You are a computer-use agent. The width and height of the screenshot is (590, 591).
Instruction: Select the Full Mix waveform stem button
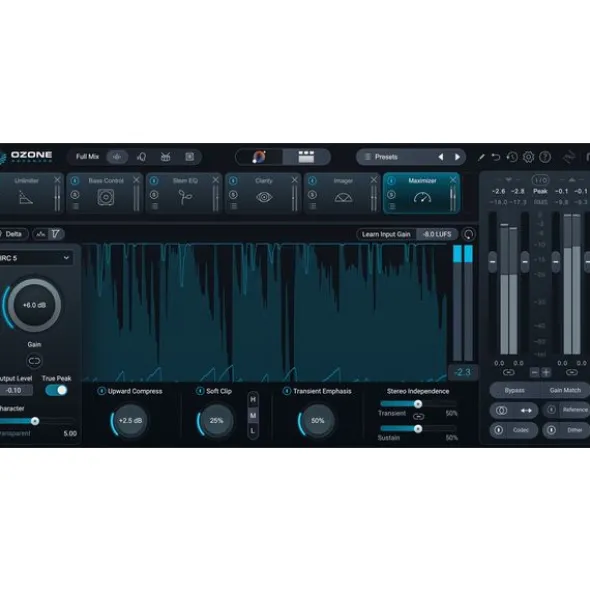coord(117,157)
